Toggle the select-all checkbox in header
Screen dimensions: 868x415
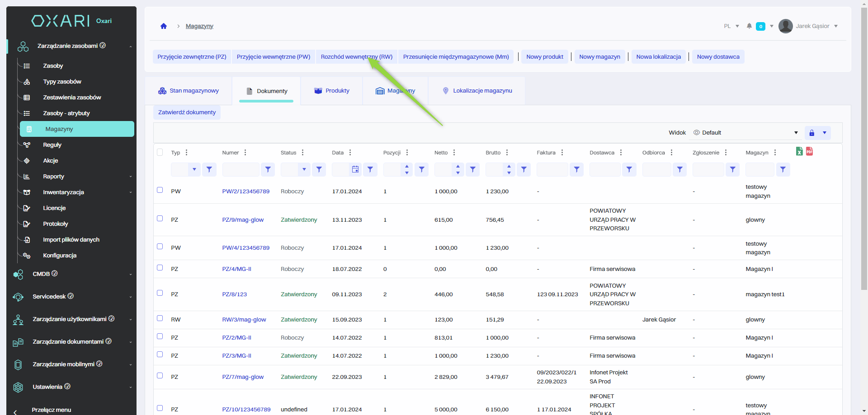pos(160,152)
